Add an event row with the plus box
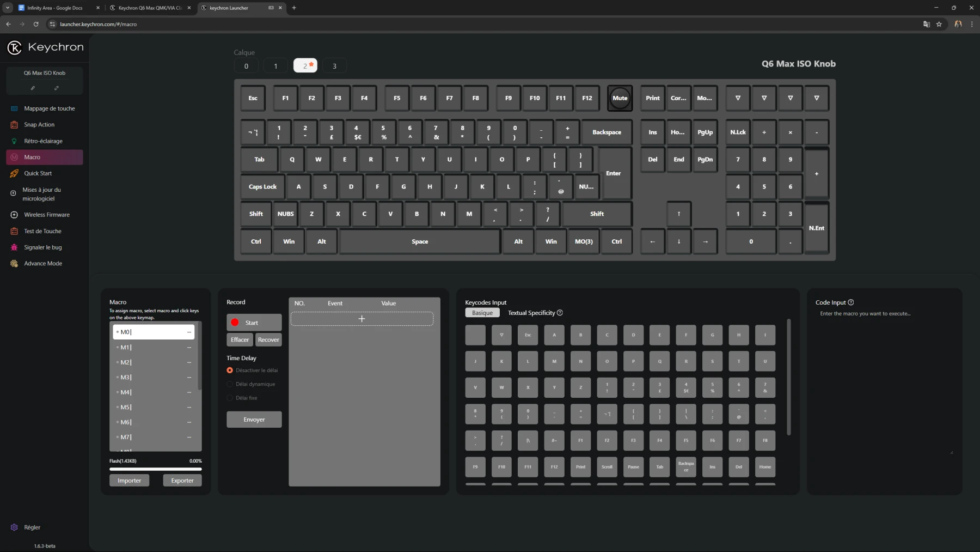Screen dimensions: 980x552 (362, 319)
